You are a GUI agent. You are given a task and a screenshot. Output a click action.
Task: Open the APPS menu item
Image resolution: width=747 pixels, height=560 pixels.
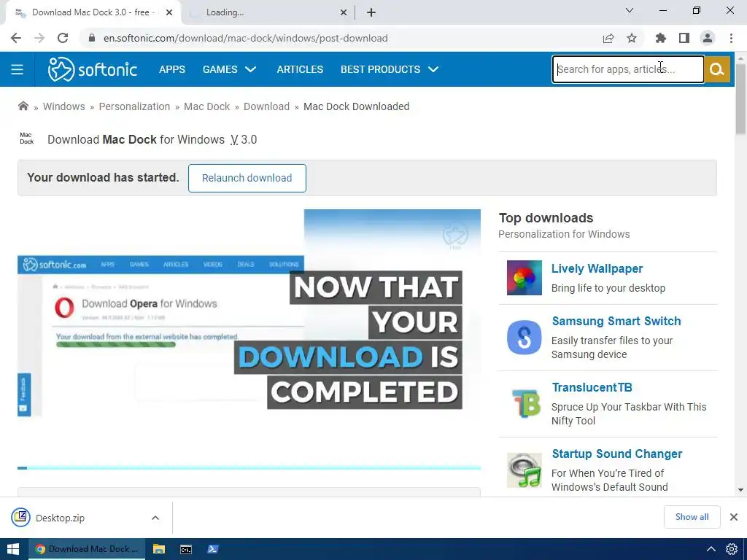172,69
